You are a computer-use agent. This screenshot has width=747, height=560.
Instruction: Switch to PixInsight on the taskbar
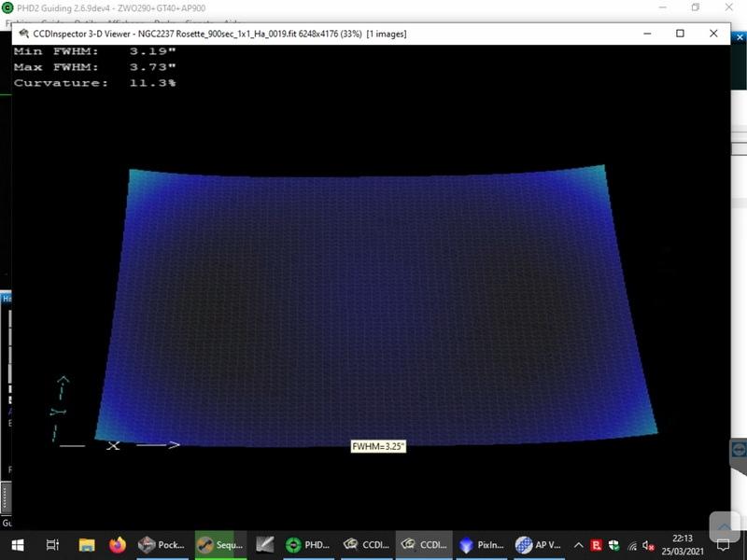[x=482, y=545]
